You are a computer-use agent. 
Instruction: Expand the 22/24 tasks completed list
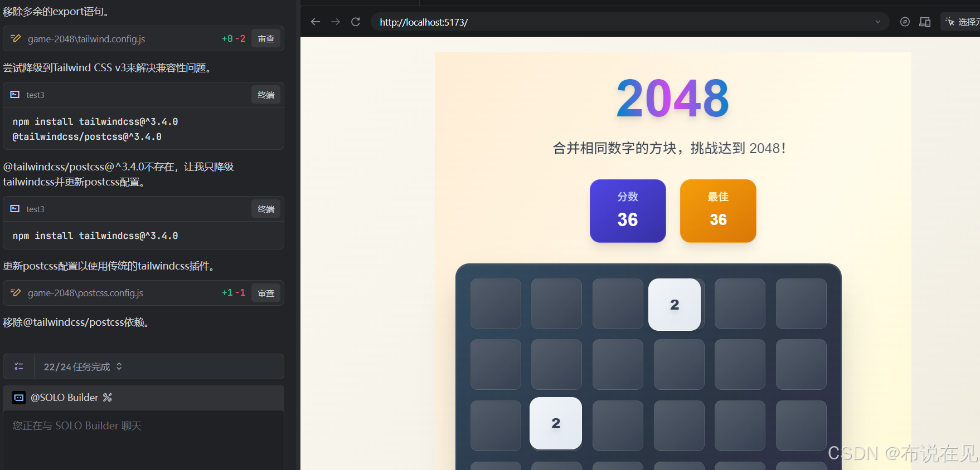pos(83,367)
